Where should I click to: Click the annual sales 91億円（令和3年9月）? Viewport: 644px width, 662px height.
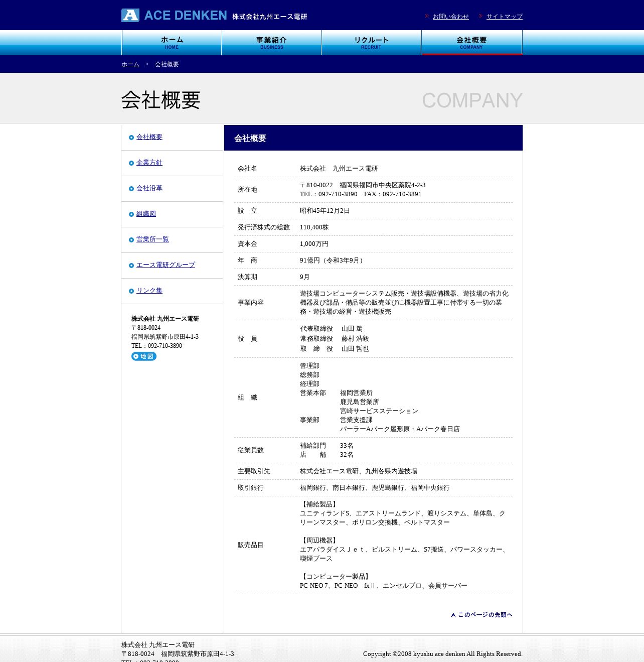[333, 260]
